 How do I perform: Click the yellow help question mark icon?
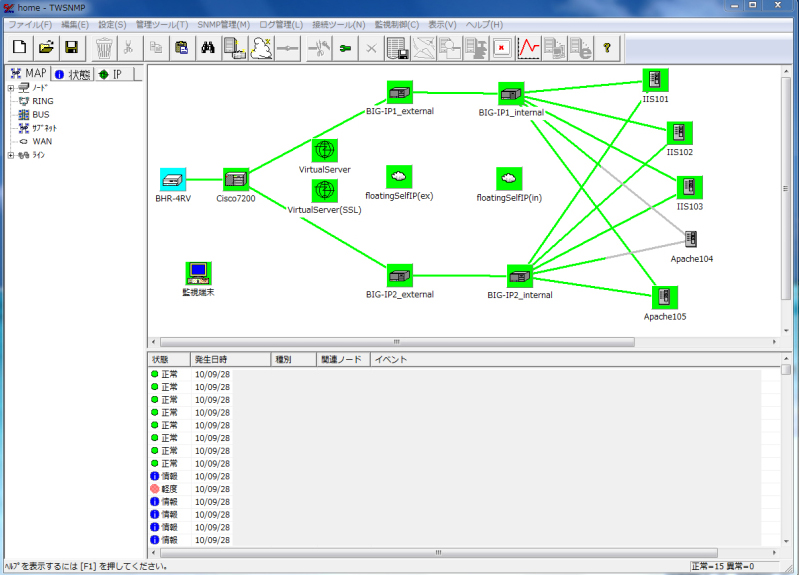606,47
